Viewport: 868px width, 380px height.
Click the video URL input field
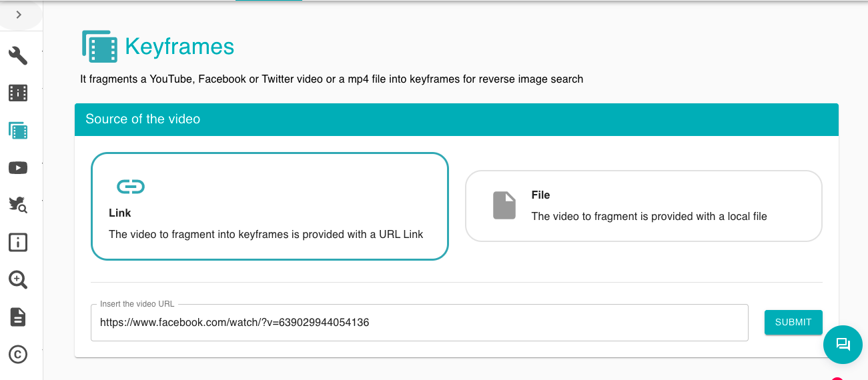[419, 323]
